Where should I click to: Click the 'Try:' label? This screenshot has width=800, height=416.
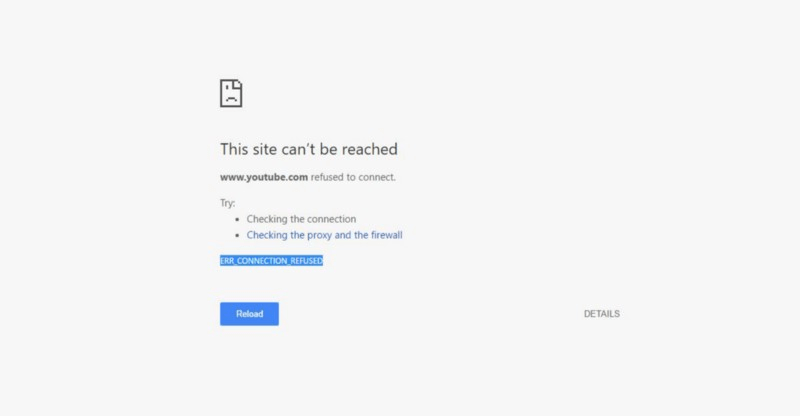tap(228, 203)
